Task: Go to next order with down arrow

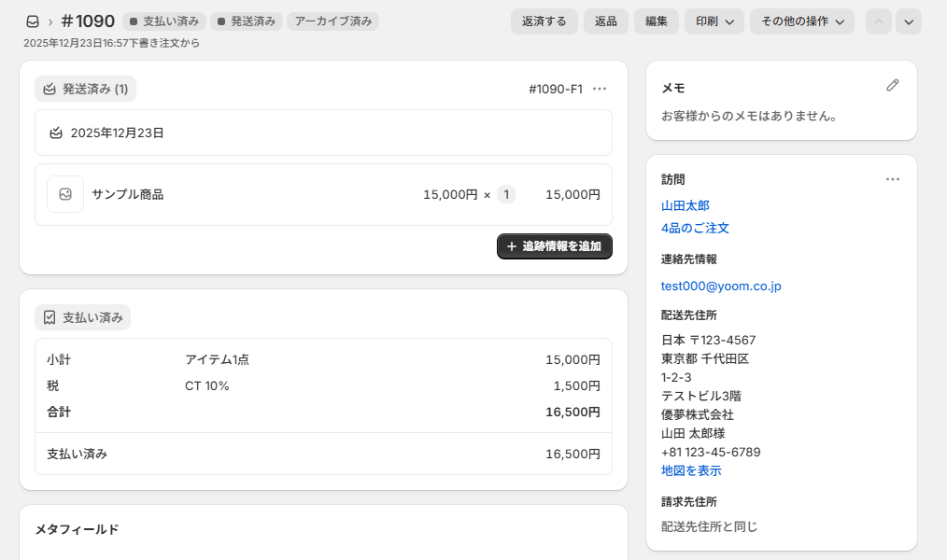Action: pyautogui.click(x=909, y=21)
